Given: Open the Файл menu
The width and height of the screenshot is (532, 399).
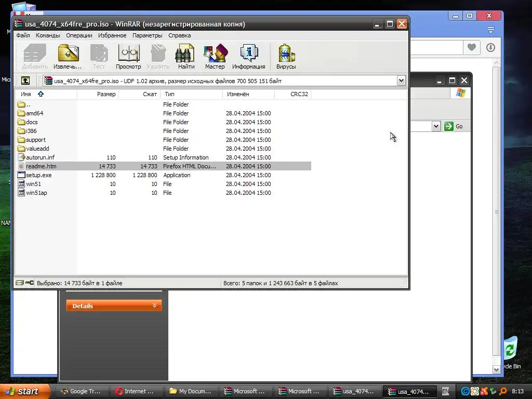Looking at the screenshot, I should coord(23,35).
